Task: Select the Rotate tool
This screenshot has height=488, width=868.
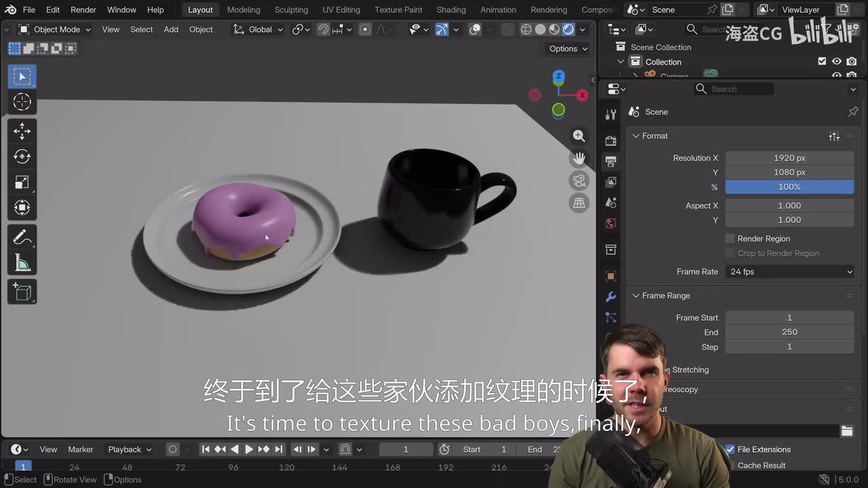Action: click(22, 157)
